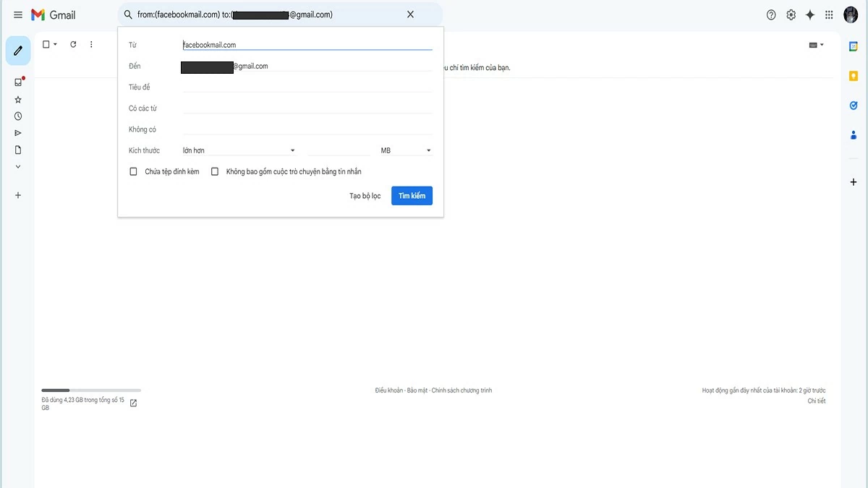Open the MB unit dropdown
Viewport: 868px width, 488px height.
point(405,150)
